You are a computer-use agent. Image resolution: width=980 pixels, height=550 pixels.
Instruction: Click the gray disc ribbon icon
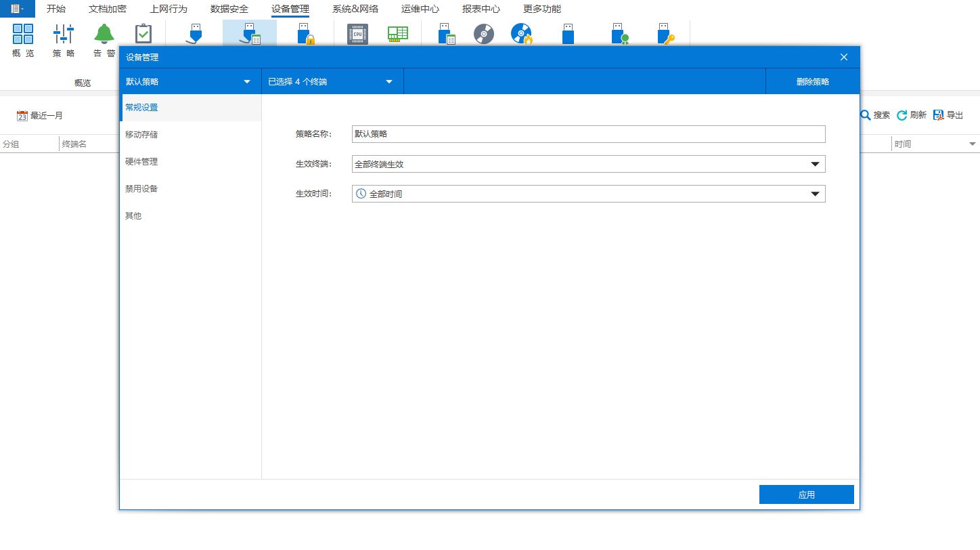click(484, 34)
